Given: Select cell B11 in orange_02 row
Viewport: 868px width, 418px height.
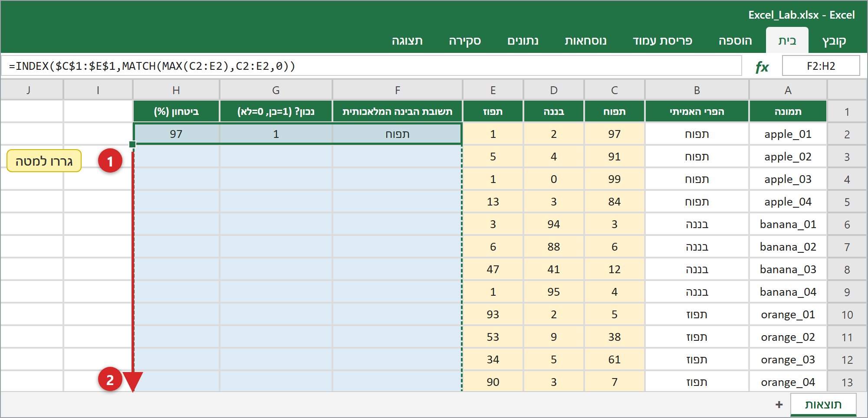Looking at the screenshot, I should (697, 337).
